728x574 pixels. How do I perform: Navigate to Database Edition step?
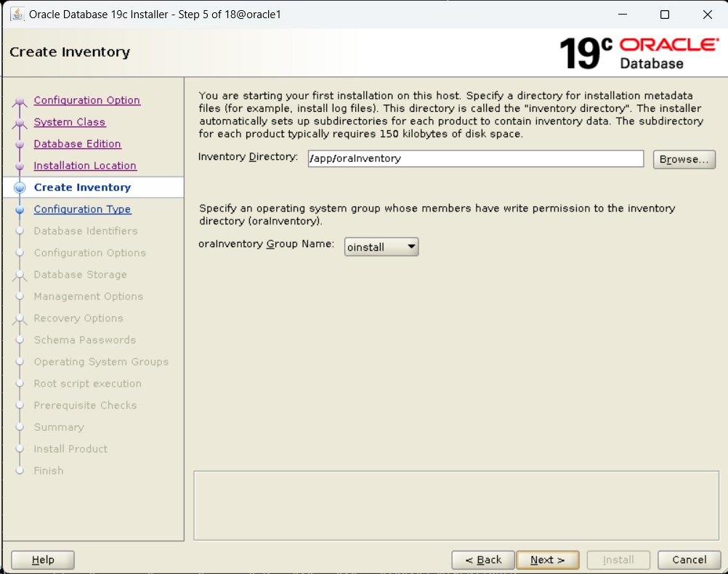click(77, 144)
